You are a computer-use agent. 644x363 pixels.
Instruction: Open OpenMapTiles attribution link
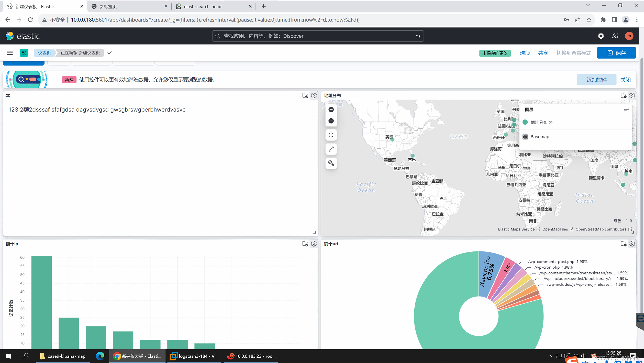click(x=558, y=229)
